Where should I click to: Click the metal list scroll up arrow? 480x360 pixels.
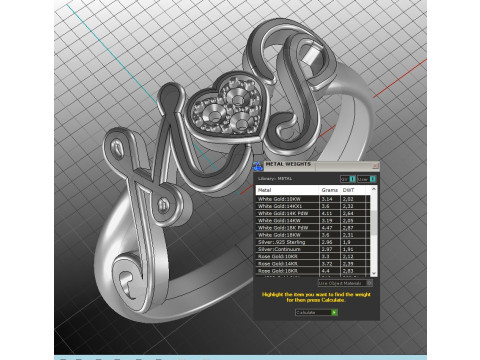point(374,189)
